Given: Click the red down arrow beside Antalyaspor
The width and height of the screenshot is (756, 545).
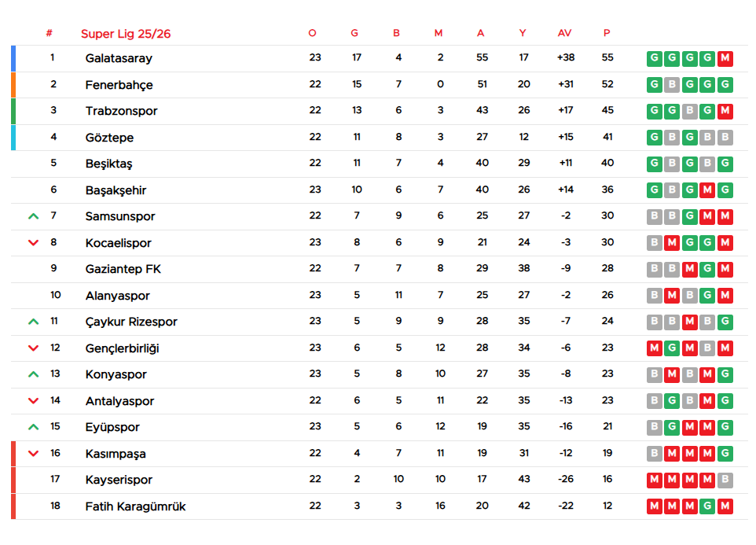Looking at the screenshot, I should (33, 401).
